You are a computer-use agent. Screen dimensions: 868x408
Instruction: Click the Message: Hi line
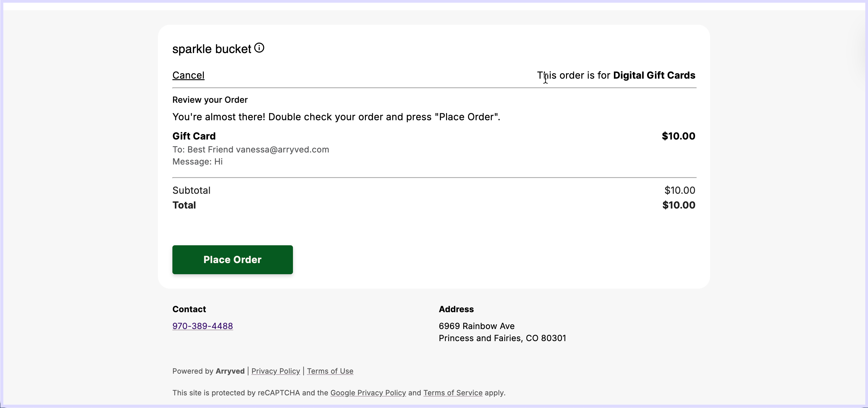(197, 162)
